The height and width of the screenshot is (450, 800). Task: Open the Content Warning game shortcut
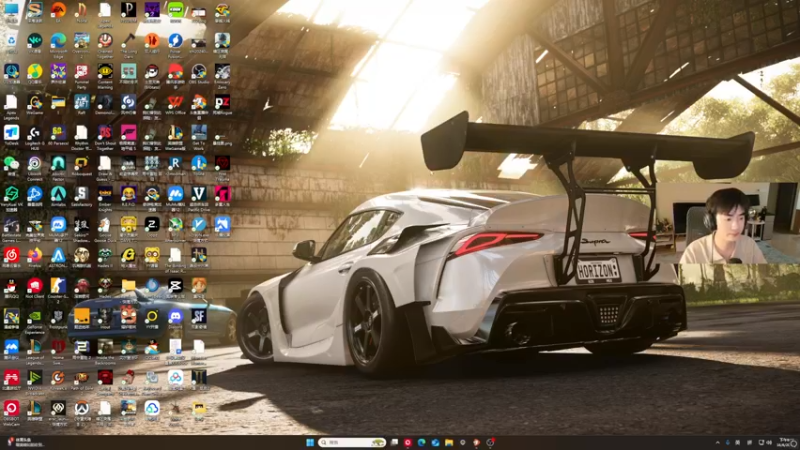point(105,71)
